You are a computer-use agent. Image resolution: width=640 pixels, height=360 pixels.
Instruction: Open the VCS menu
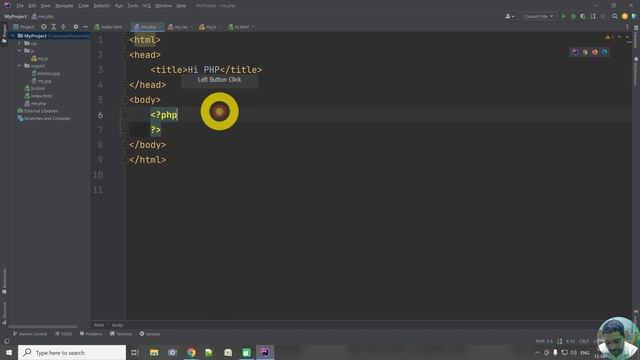click(147, 6)
